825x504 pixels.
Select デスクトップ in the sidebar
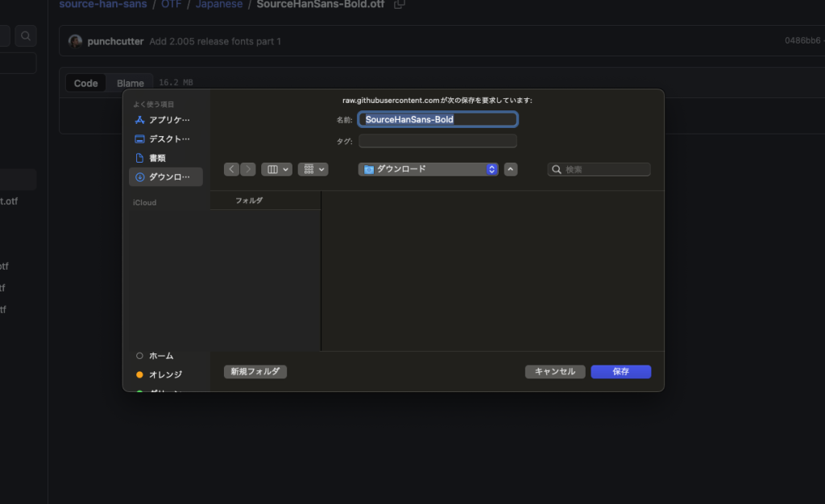pos(168,138)
